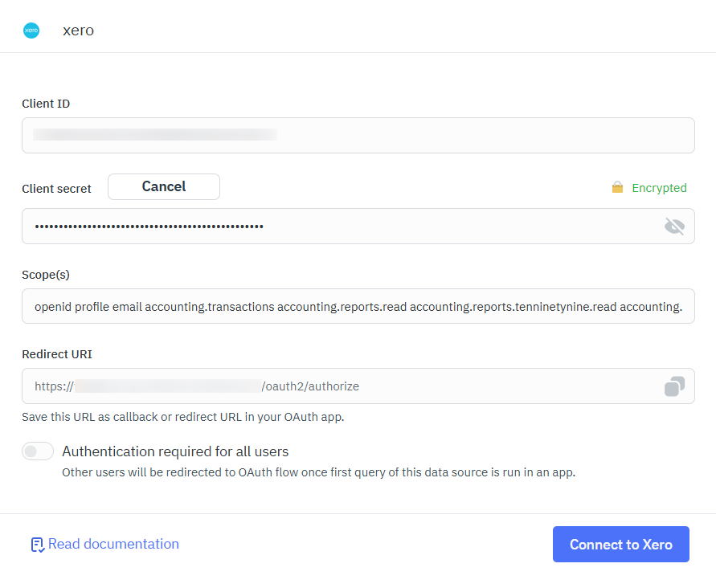This screenshot has width=716, height=588.
Task: Click the crossed-out eye icon in the secret field
Action: 674,226
